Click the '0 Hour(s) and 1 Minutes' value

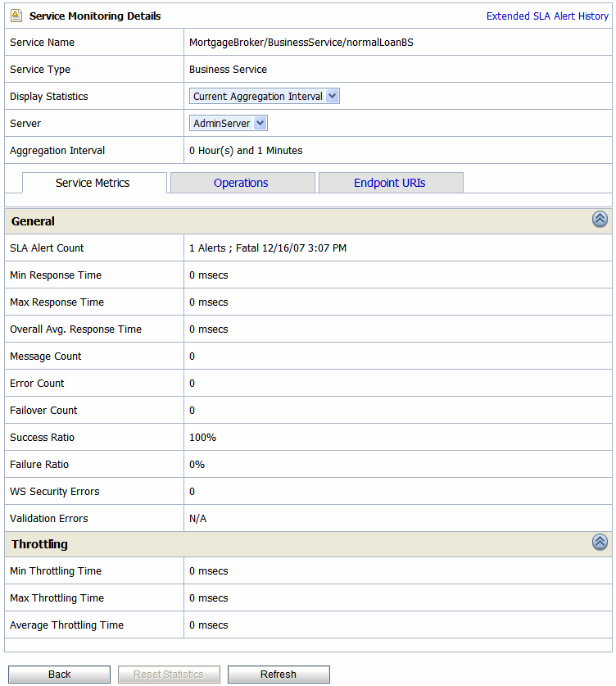(246, 151)
